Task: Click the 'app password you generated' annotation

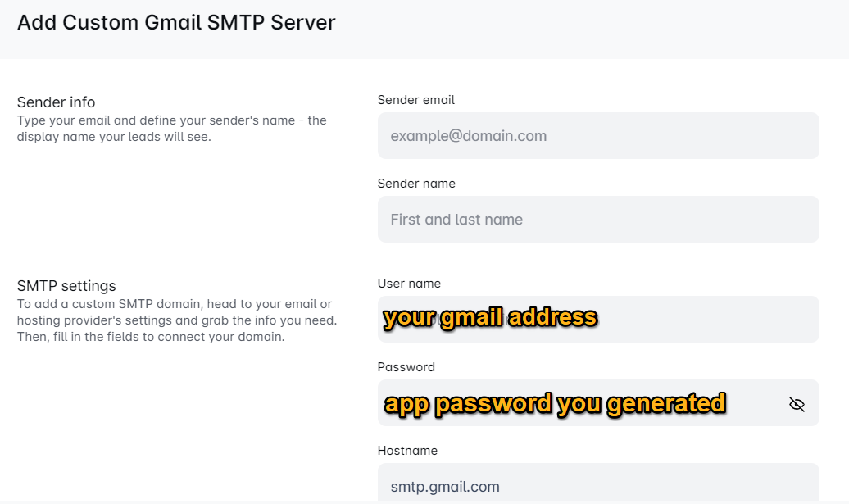Action: (x=555, y=403)
